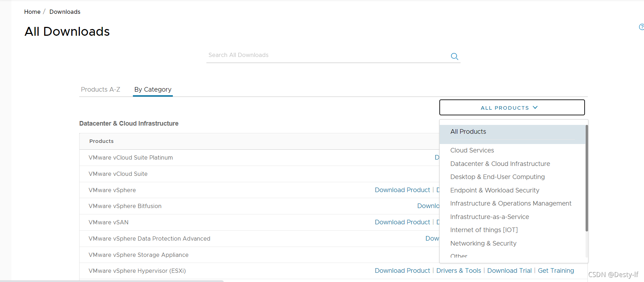Screen dimensions: 644x282
Task: Open Download Trial for ESXi
Action: 509,271
